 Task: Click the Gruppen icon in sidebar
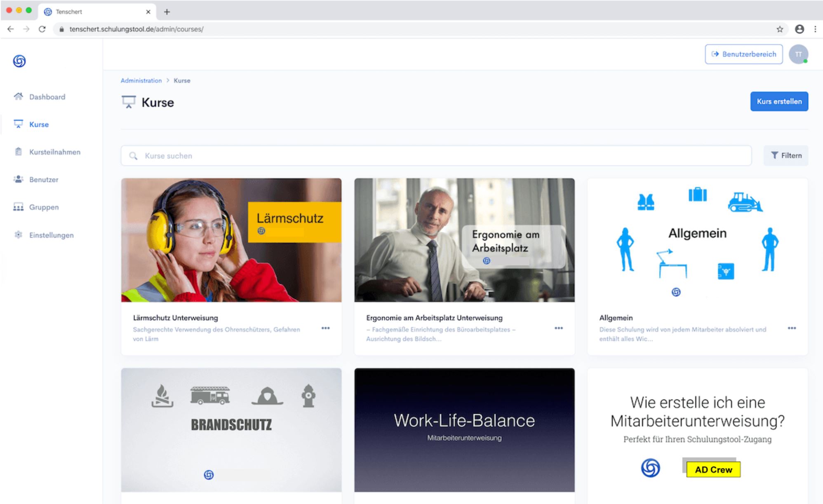(x=18, y=207)
